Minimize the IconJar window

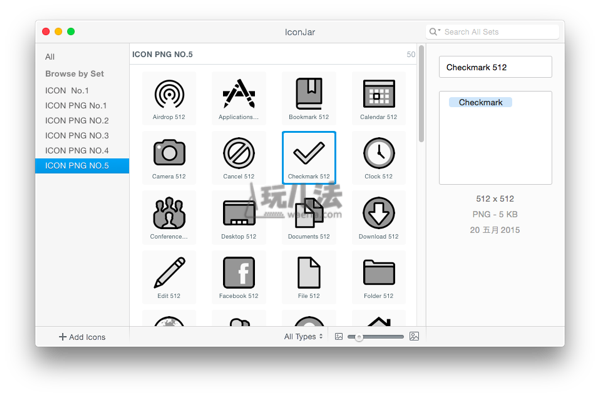(59, 31)
